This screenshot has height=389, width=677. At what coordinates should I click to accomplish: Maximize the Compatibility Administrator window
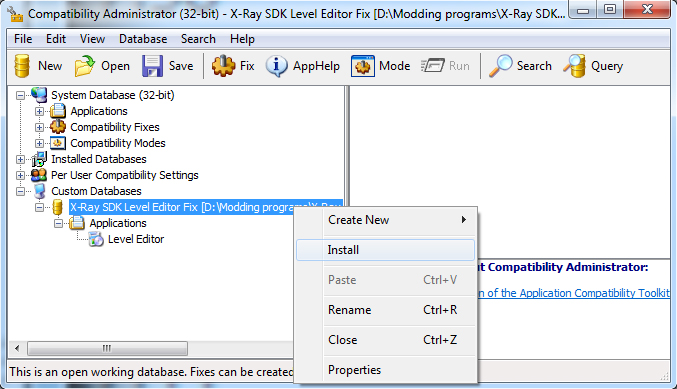coord(610,9)
